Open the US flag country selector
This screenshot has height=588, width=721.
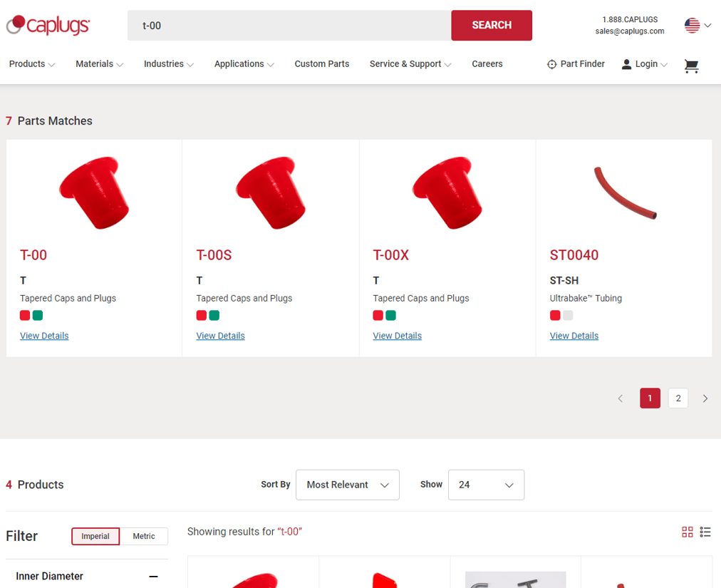697,26
